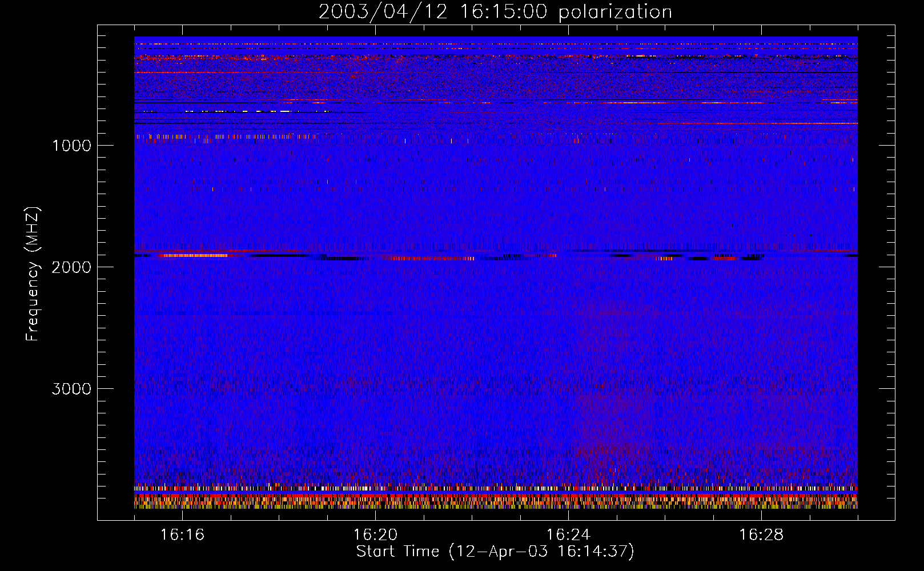Click the 16:24 time tick label
The width and height of the screenshot is (924, 571).
click(x=568, y=534)
